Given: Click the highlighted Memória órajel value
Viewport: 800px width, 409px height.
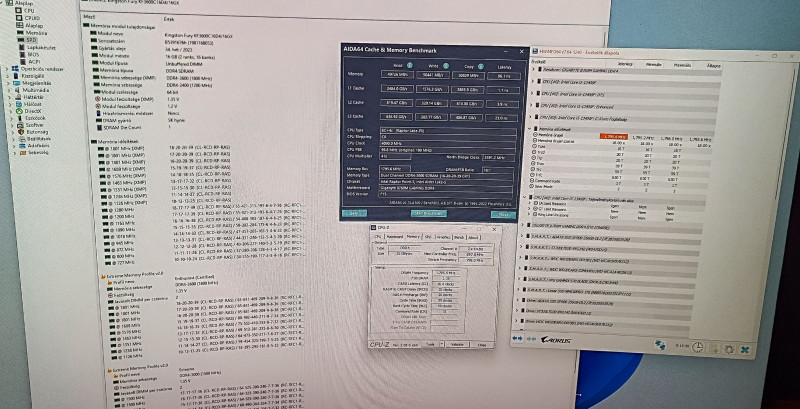Looking at the screenshot, I should (613, 136).
